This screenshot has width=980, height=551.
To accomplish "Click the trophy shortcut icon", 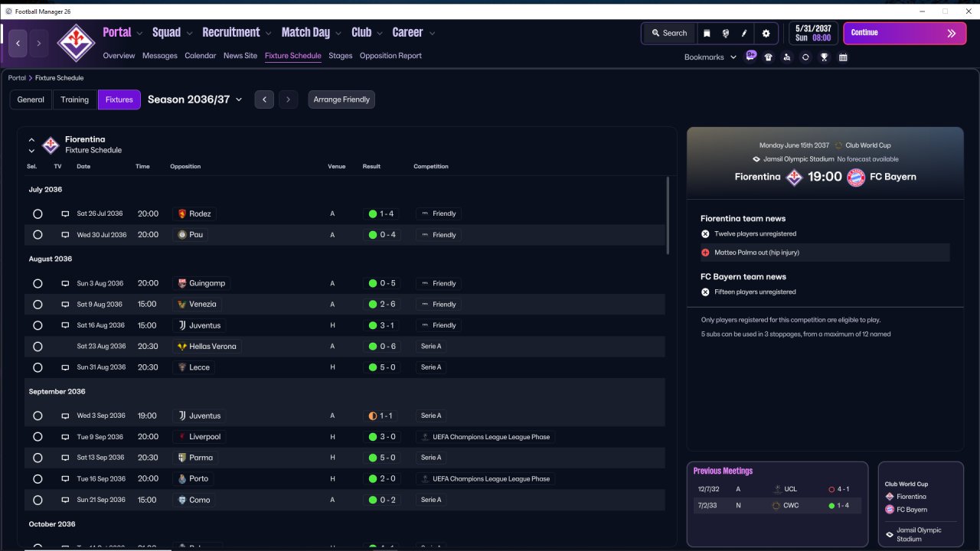I will [825, 57].
